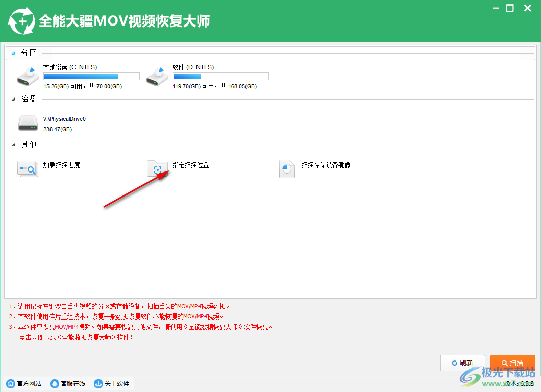Select the 本地磁盘 (C: NTFS) label
Viewport: 541px width, 392px height.
(x=70, y=67)
